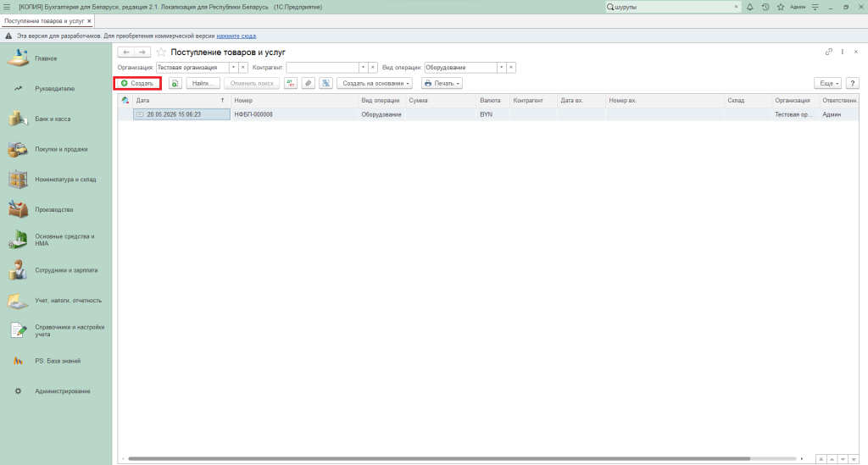Clear the Вид операции filter value
Image resolution: width=868 pixels, height=465 pixels.
pos(511,68)
